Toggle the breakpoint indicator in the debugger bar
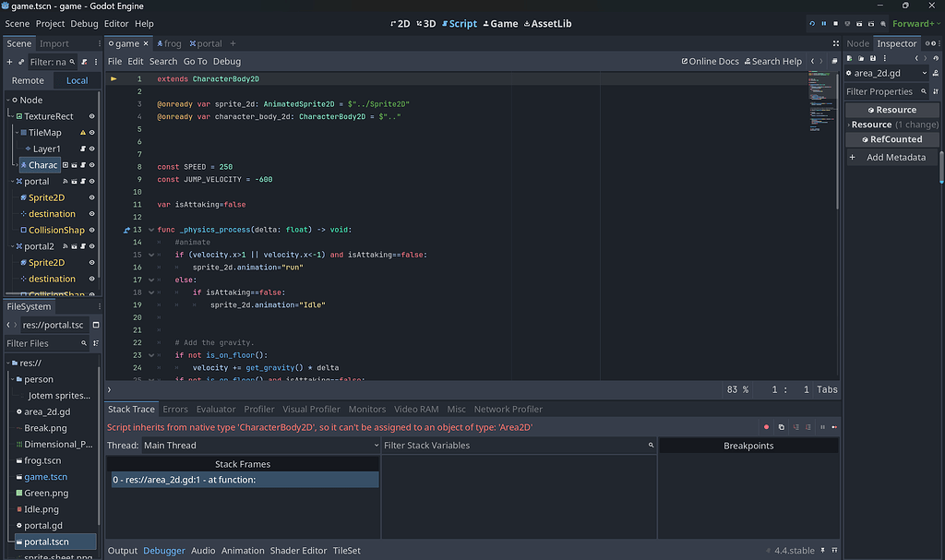 tap(766, 425)
